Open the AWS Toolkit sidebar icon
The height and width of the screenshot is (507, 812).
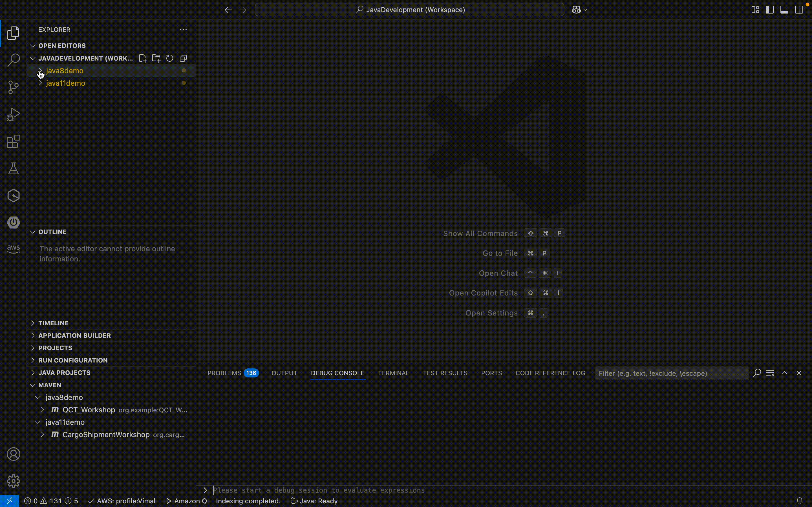click(14, 249)
